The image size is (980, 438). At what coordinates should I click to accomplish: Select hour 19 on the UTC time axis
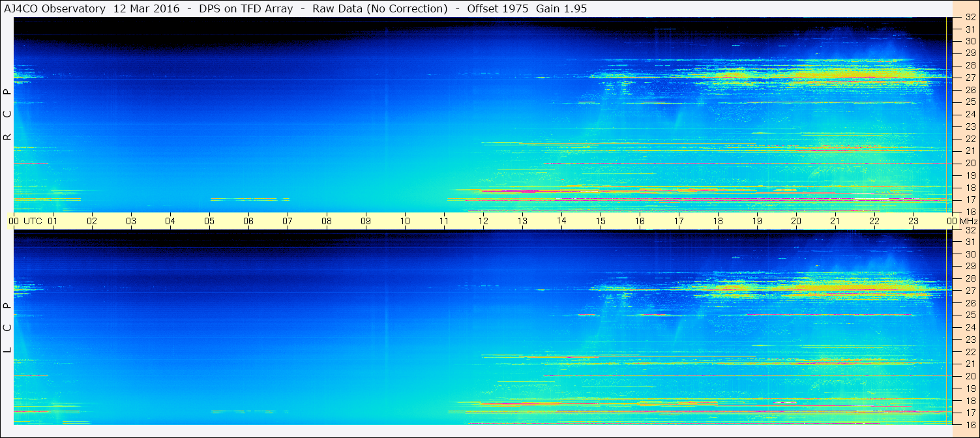pyautogui.click(x=757, y=221)
